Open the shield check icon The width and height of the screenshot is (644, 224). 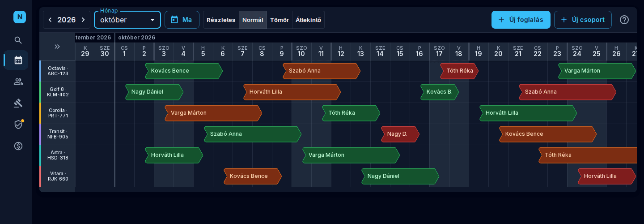tap(18, 125)
